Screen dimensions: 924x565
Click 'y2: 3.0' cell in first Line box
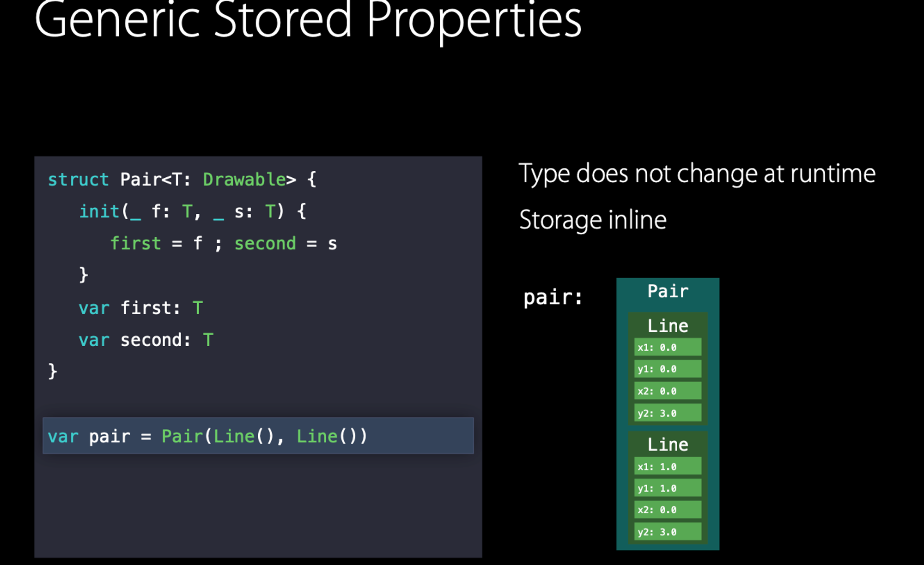coord(668,413)
